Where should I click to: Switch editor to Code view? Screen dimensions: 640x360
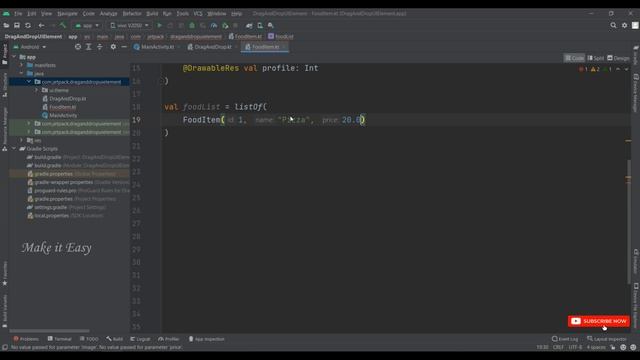click(574, 58)
